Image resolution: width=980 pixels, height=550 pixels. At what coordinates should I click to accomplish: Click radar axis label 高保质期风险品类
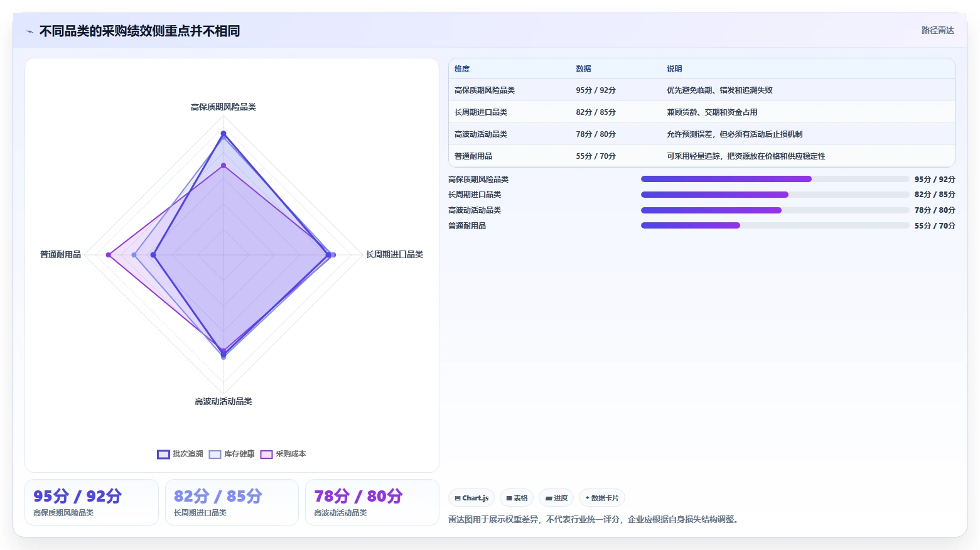(223, 107)
